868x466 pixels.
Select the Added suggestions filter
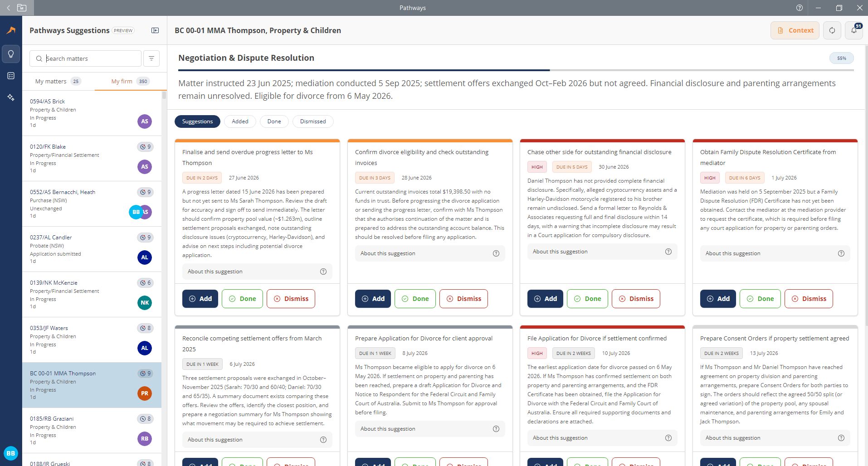pos(240,121)
